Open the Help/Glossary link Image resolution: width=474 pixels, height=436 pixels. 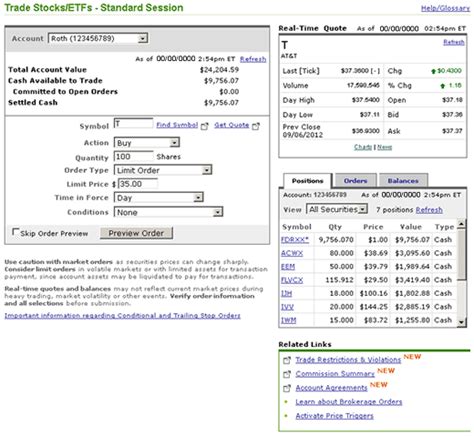point(445,8)
